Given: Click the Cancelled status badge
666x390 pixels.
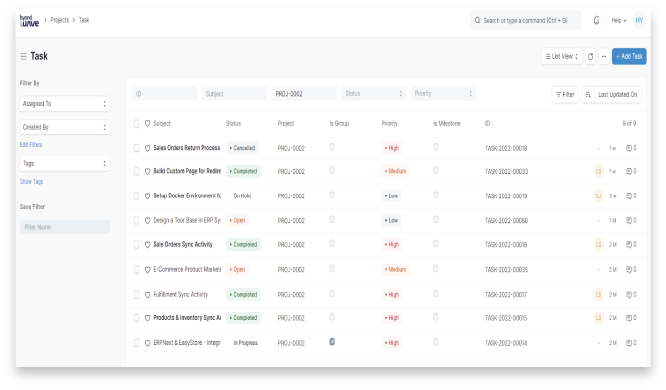Looking at the screenshot, I should [x=243, y=148].
